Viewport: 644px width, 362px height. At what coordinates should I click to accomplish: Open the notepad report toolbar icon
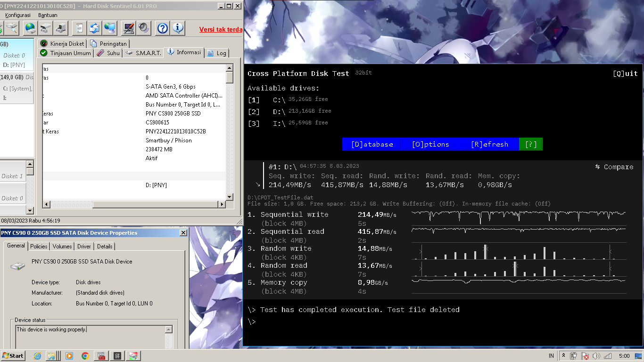(80, 28)
